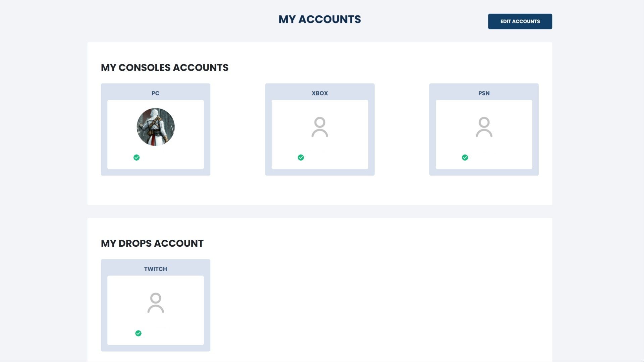Click the green verified checkmark under Xbox
This screenshot has width=644, height=362.
point(301,158)
